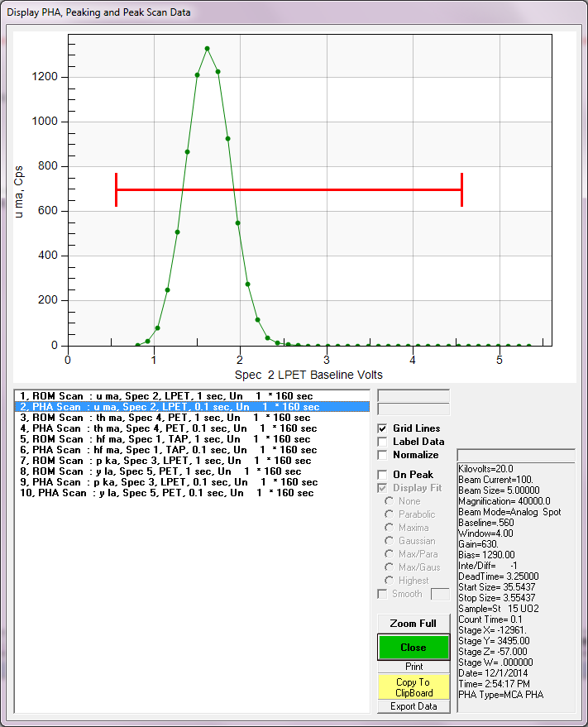Enable the Label Data checkbox
The image size is (588, 727).
click(x=383, y=442)
